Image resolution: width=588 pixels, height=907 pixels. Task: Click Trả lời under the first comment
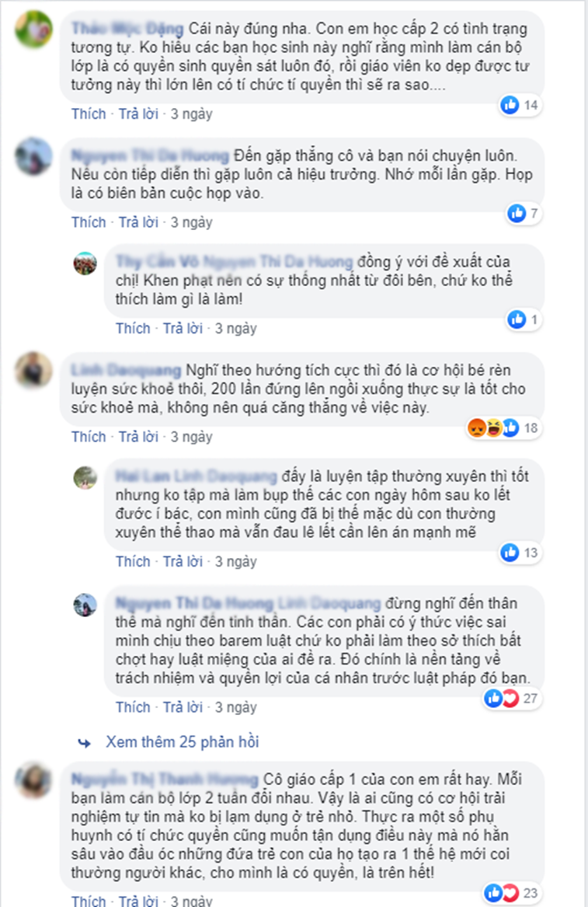pos(138,113)
